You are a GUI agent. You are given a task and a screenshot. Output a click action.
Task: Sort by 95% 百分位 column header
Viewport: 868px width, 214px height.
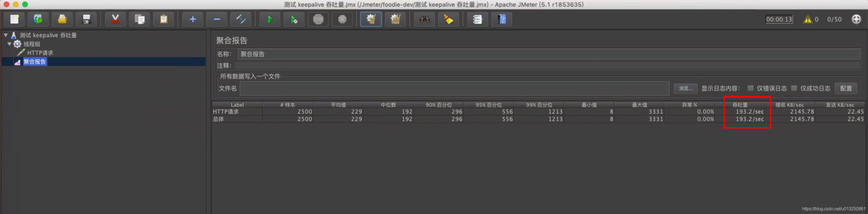[489, 105]
